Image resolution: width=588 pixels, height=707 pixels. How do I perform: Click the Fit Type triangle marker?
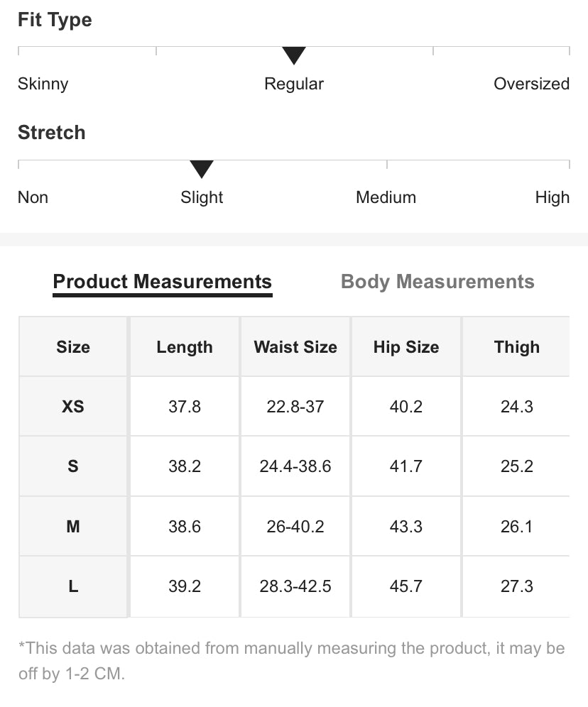click(x=294, y=55)
